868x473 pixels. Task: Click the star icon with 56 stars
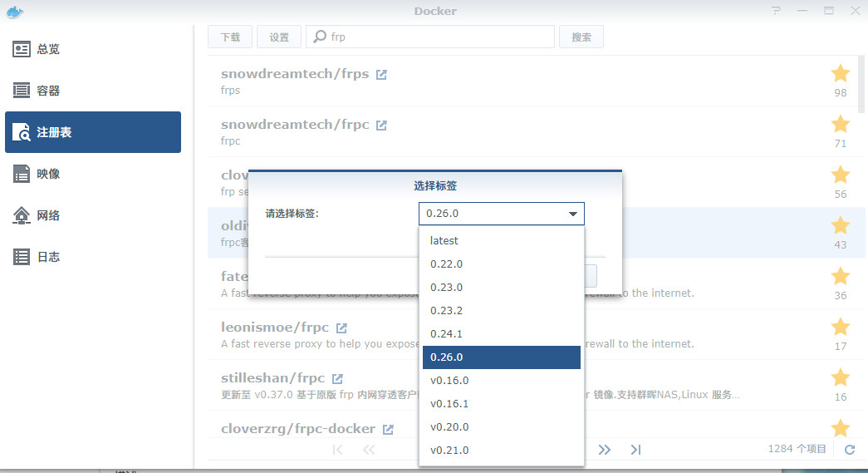pos(841,175)
